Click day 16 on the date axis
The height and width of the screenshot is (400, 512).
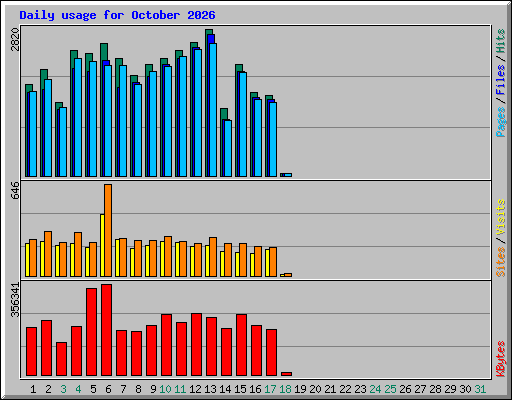255,389
